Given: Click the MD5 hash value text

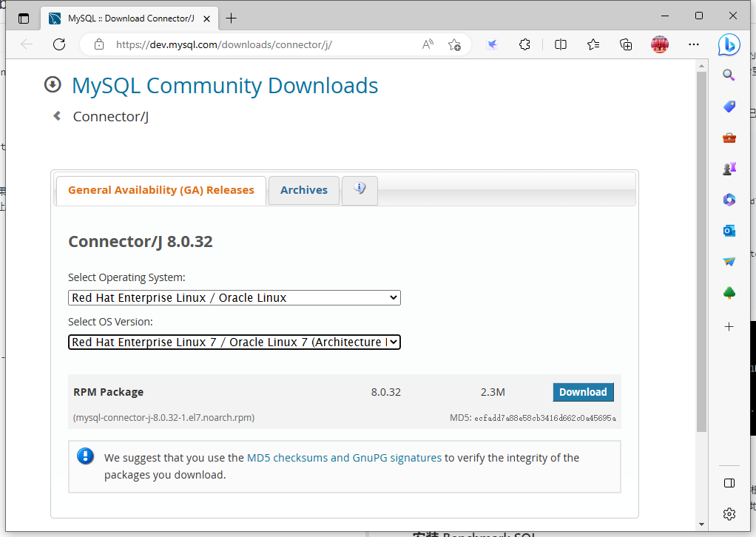Looking at the screenshot, I should coord(545,418).
